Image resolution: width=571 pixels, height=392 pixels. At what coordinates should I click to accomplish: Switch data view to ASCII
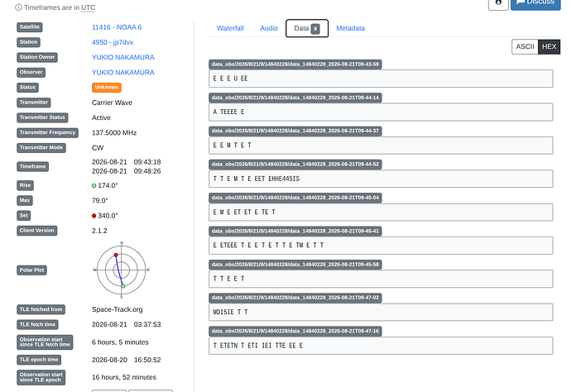[525, 46]
